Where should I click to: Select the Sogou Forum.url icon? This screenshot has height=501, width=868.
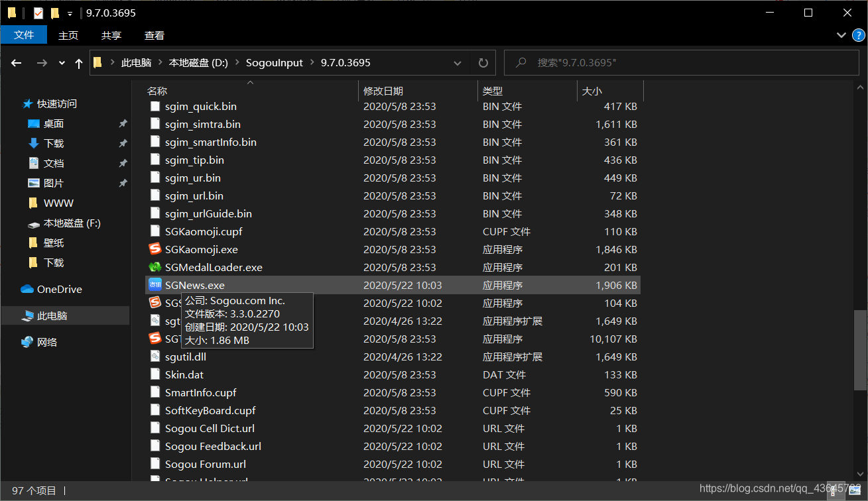tap(155, 464)
